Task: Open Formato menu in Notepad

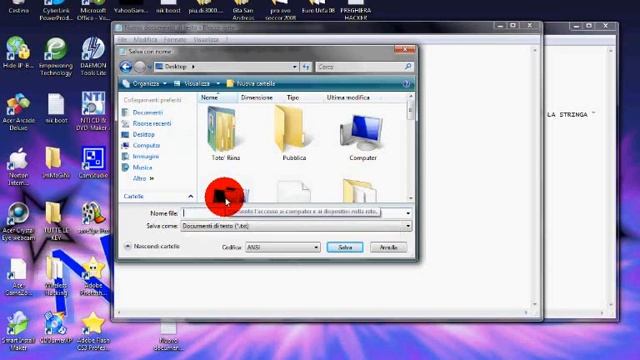Action: pyautogui.click(x=175, y=40)
